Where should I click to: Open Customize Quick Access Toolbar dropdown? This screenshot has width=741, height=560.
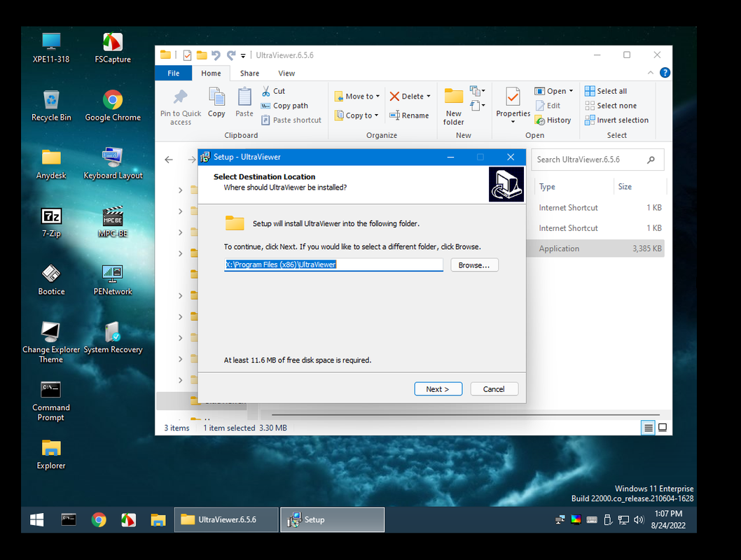pos(243,56)
